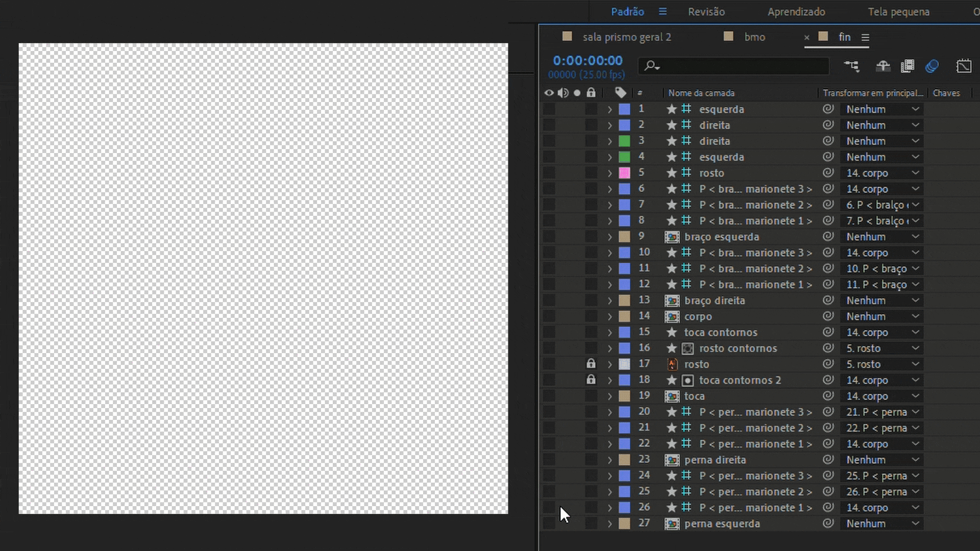The width and height of the screenshot is (980, 551).
Task: Click the braço esquerda precomp icon
Action: tap(672, 237)
